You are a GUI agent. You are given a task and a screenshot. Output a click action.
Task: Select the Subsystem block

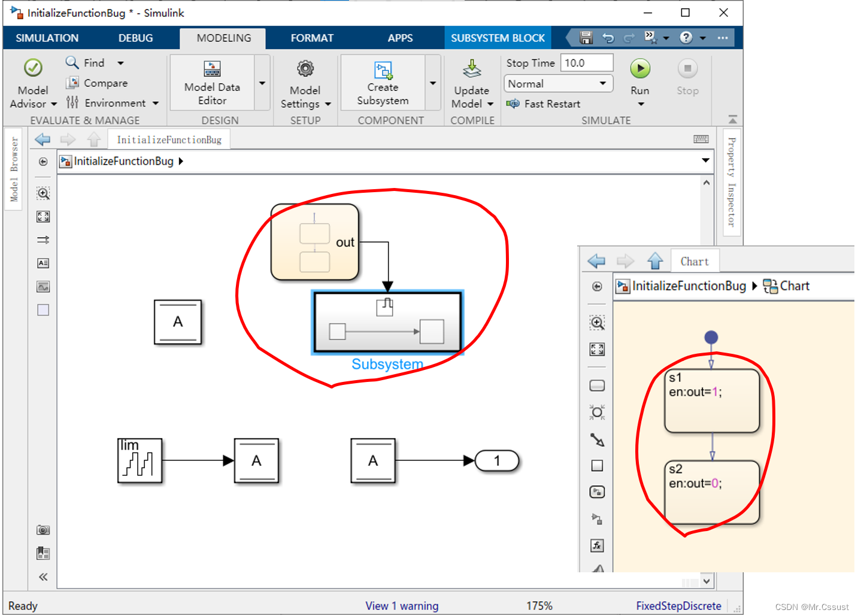(x=387, y=322)
